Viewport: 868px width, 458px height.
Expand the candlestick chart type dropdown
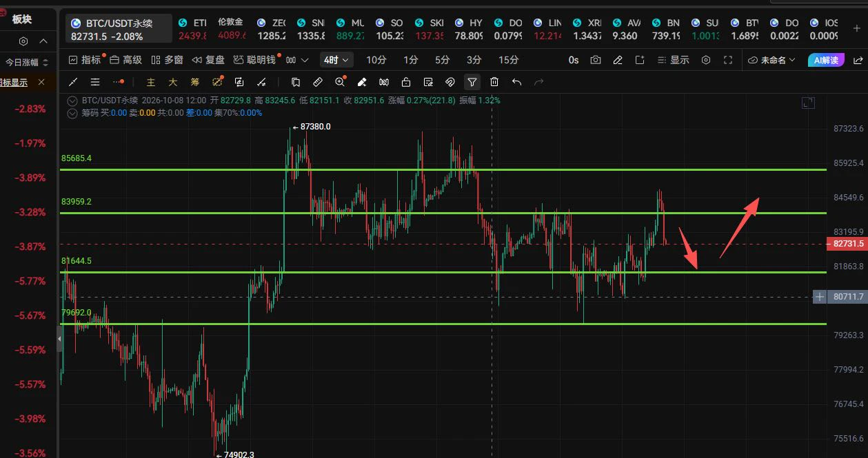point(297,60)
